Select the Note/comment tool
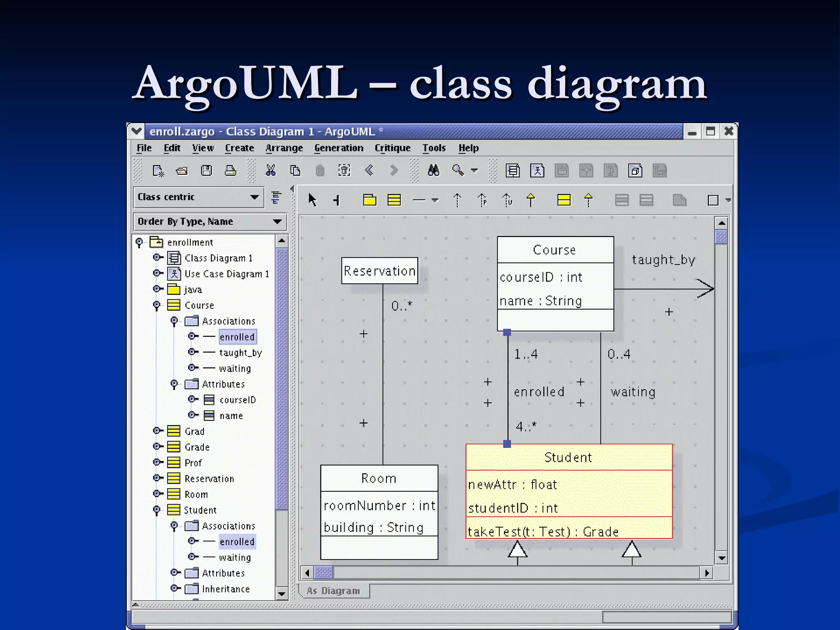This screenshot has width=840, height=630. (x=680, y=200)
